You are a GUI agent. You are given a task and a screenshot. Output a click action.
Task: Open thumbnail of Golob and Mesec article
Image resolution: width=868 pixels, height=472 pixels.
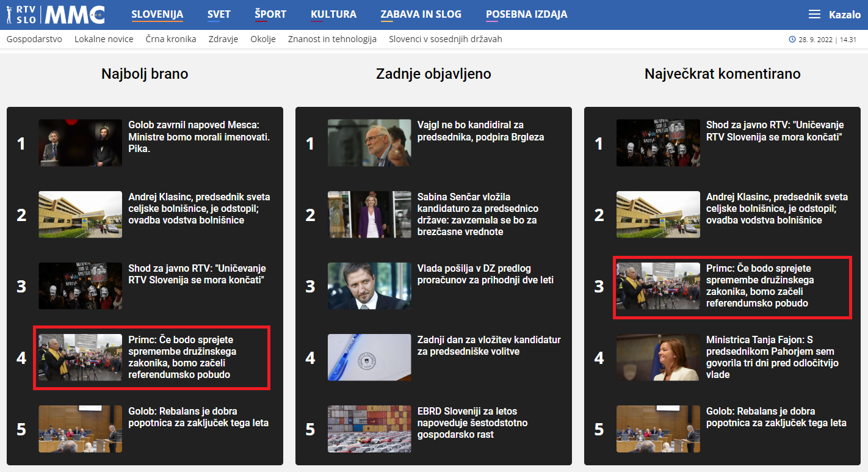coord(80,143)
